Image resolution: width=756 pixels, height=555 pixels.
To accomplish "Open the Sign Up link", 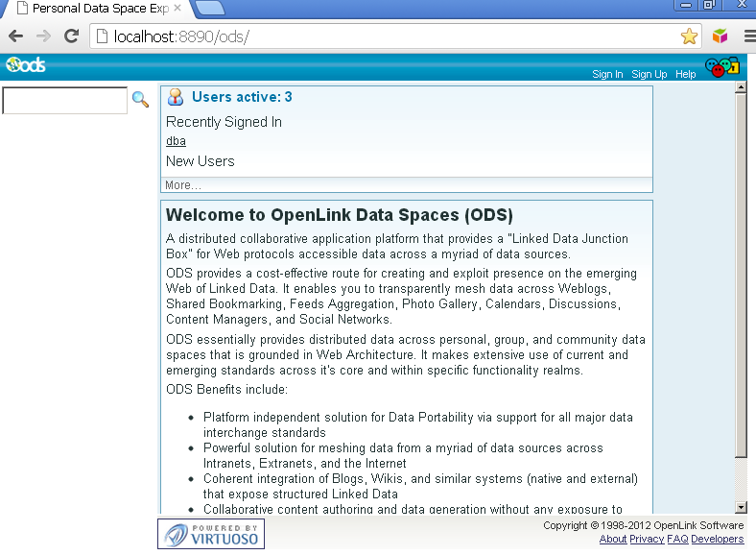I will [649, 74].
